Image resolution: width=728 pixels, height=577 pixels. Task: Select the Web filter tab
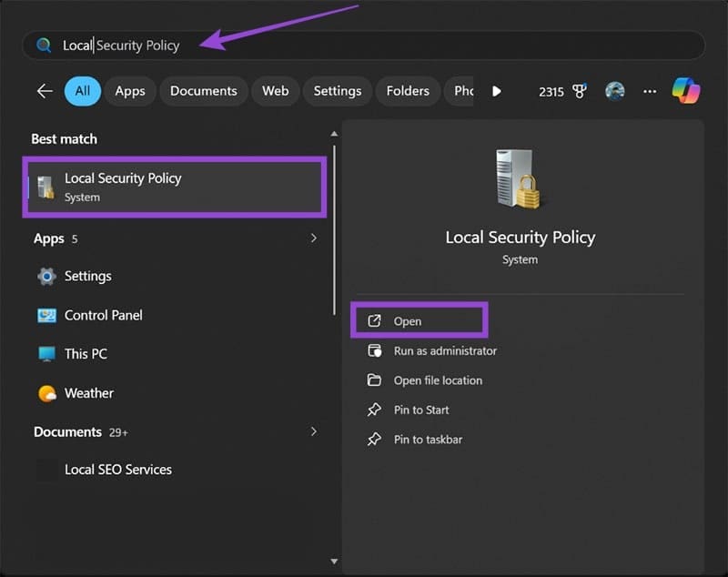click(275, 91)
